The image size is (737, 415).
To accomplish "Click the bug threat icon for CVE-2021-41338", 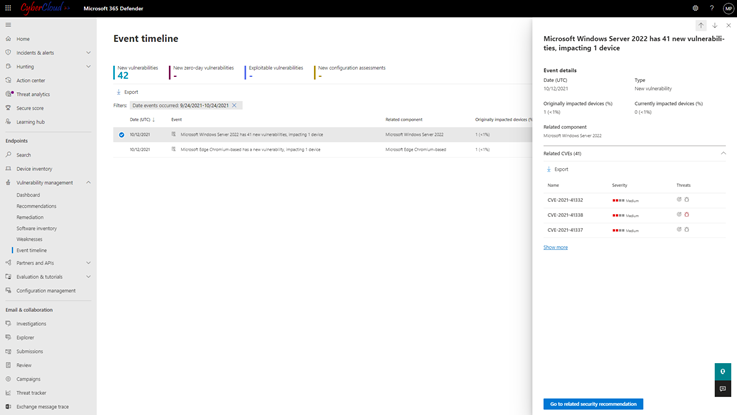I will (687, 215).
